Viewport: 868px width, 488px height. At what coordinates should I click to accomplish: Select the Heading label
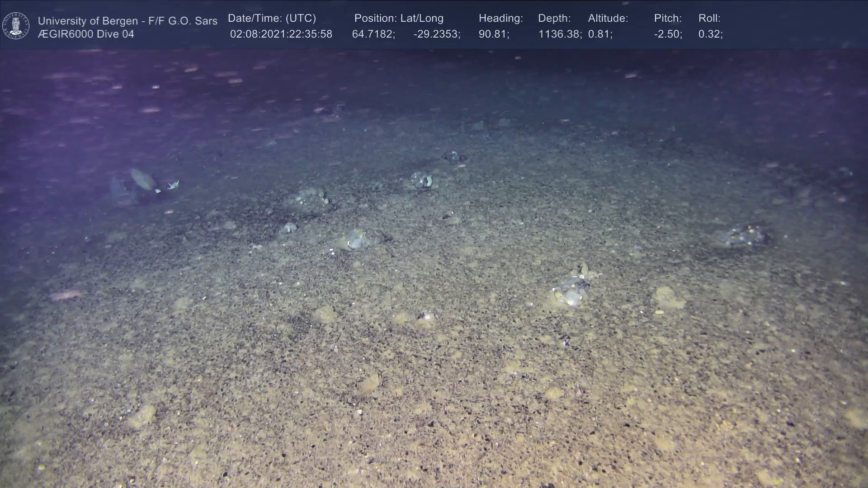pyautogui.click(x=500, y=19)
